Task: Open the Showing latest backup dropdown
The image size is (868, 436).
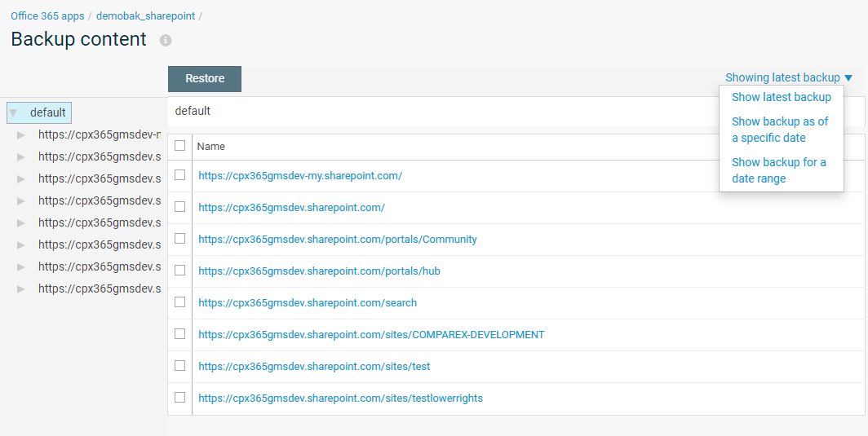Action: tap(788, 77)
